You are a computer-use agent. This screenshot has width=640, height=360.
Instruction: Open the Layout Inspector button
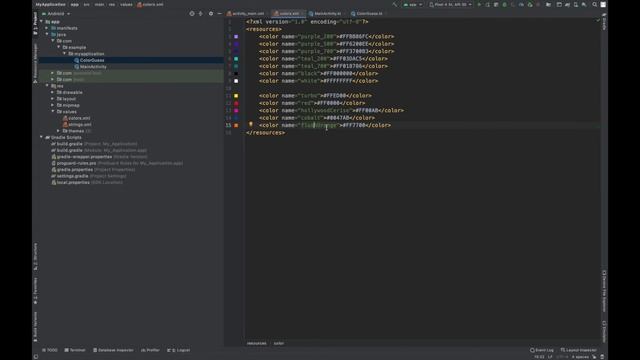point(578,350)
